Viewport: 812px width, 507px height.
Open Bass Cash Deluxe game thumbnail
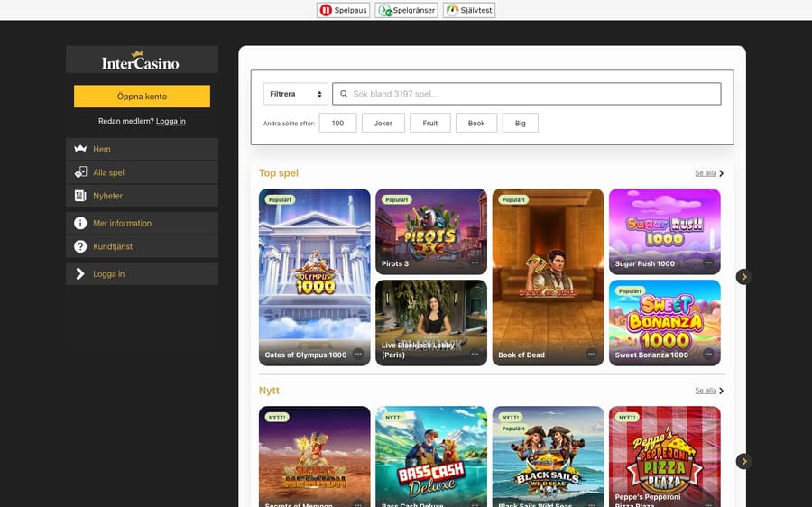pyautogui.click(x=431, y=456)
